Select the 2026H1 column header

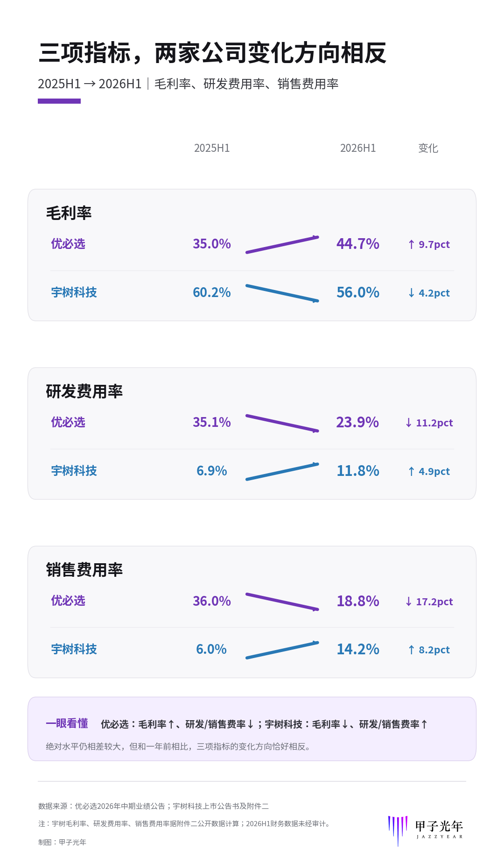[x=358, y=148]
